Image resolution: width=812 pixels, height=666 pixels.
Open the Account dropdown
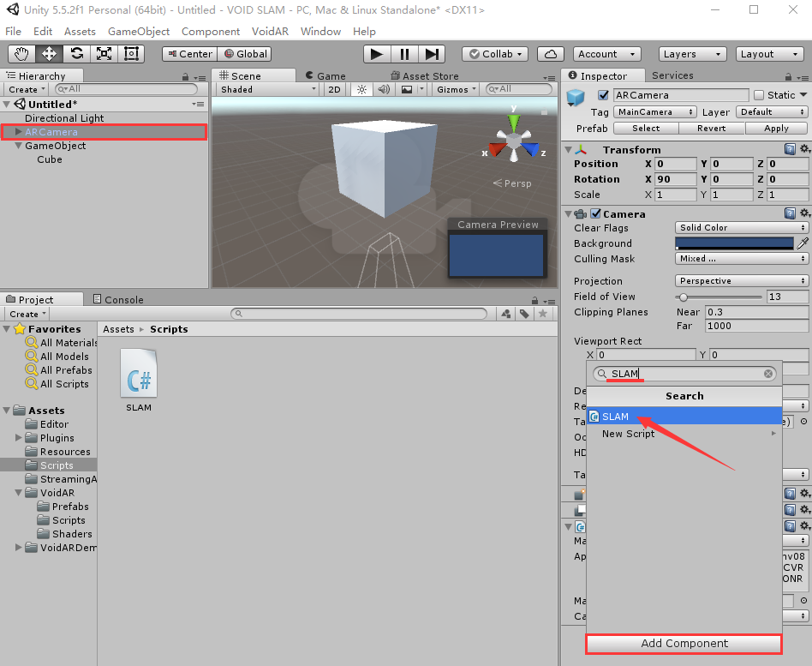point(607,54)
